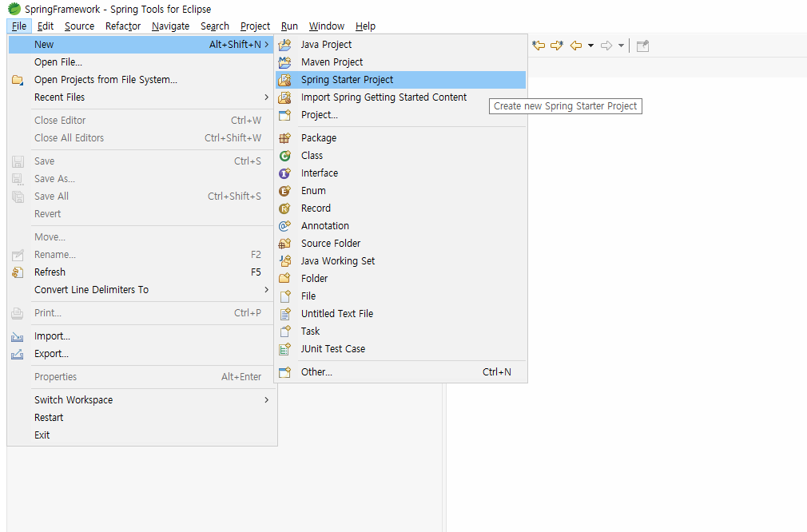Click the pin editor toolbar icon
807x532 pixels.
(642, 46)
